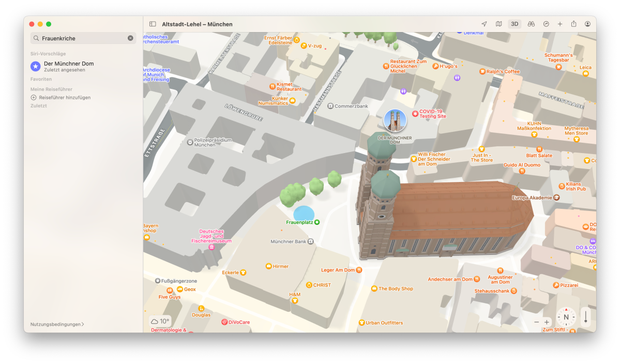Click the Eckerle shop marker

coord(243,272)
